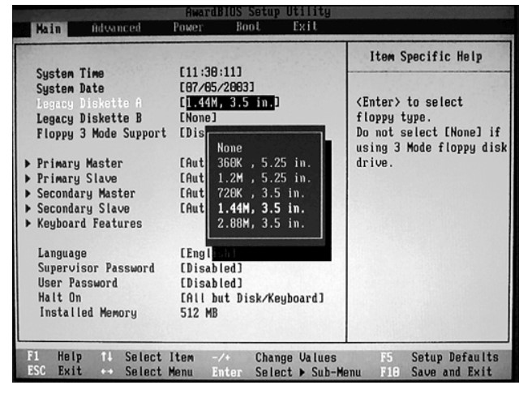532x398 pixels.
Task: Select the User Password label
Action: click(78, 283)
